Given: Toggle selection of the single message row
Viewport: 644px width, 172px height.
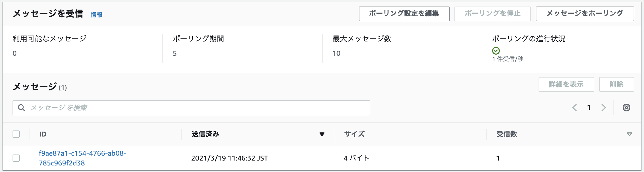Looking at the screenshot, I should 17,158.
